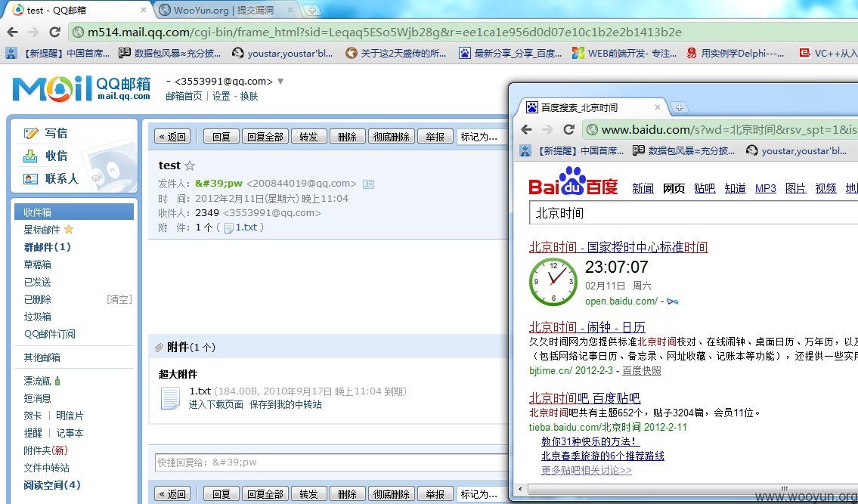Click 保存到我的中转站 link
Screen dimensions: 858x504
(x=286, y=404)
